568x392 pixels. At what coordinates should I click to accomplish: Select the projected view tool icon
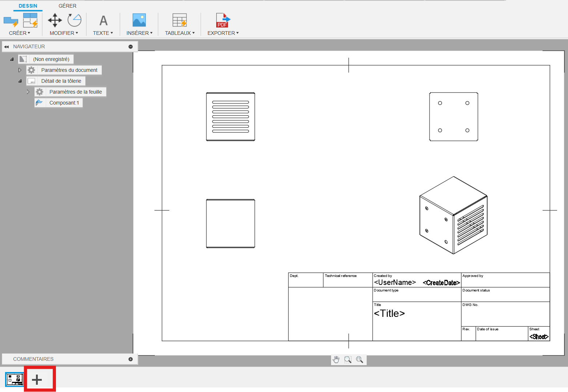[x=30, y=20]
